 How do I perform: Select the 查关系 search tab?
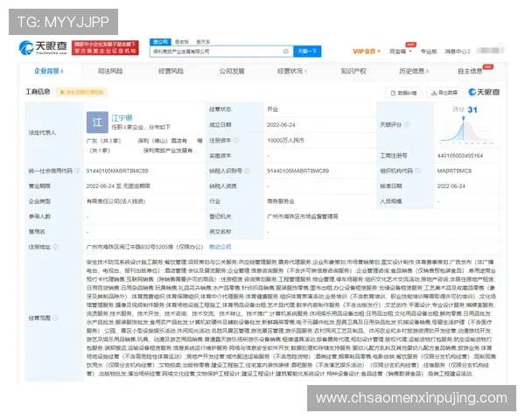coord(203,42)
